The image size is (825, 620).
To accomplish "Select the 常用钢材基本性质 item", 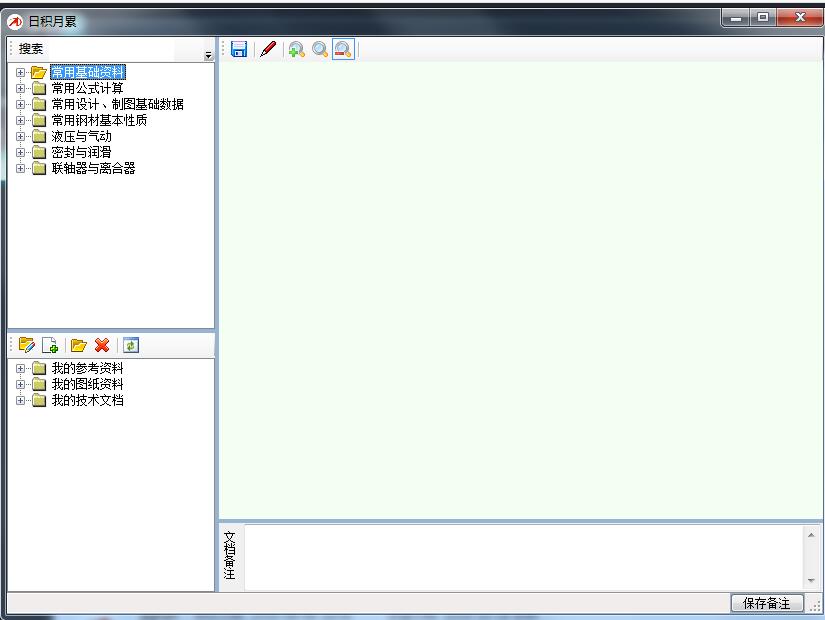I will (99, 121).
